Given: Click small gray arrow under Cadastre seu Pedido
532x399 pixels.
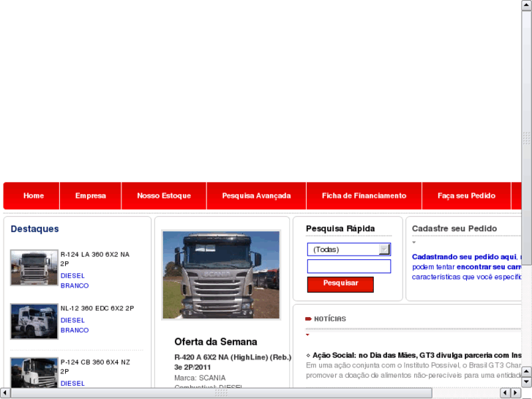Looking at the screenshot, I should (x=414, y=242).
